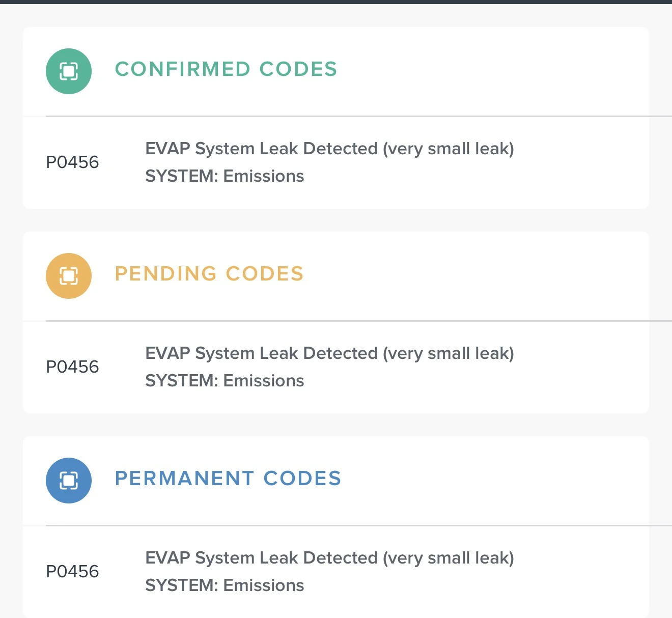
Task: Select the blue Permanent Codes scan icon
Action: click(x=69, y=481)
